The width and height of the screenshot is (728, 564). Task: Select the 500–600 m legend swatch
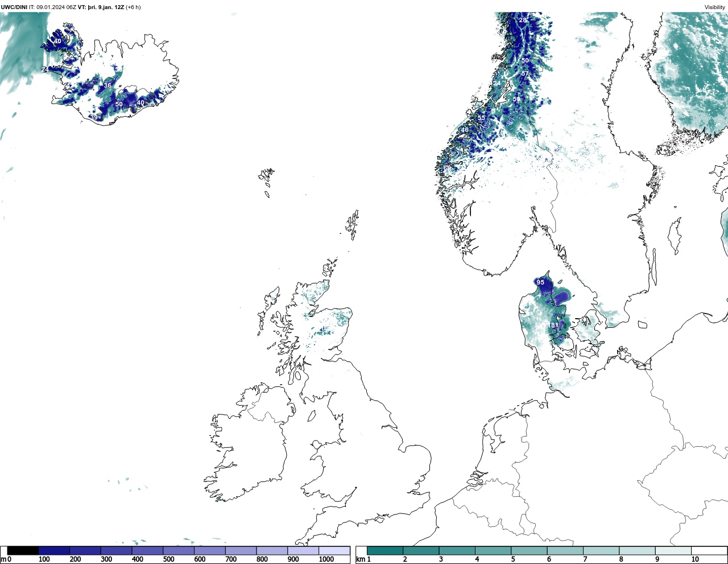[x=179, y=551]
